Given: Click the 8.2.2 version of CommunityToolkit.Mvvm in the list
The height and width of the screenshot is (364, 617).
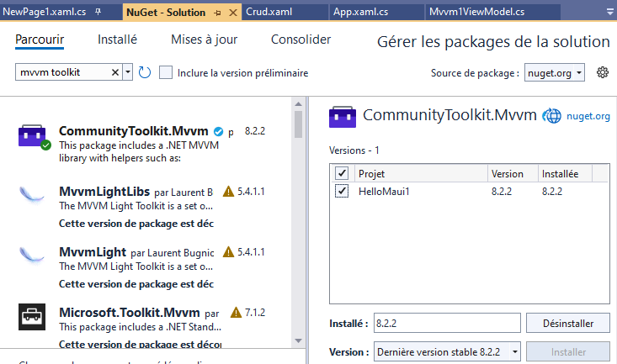Looking at the screenshot, I should 255,131.
